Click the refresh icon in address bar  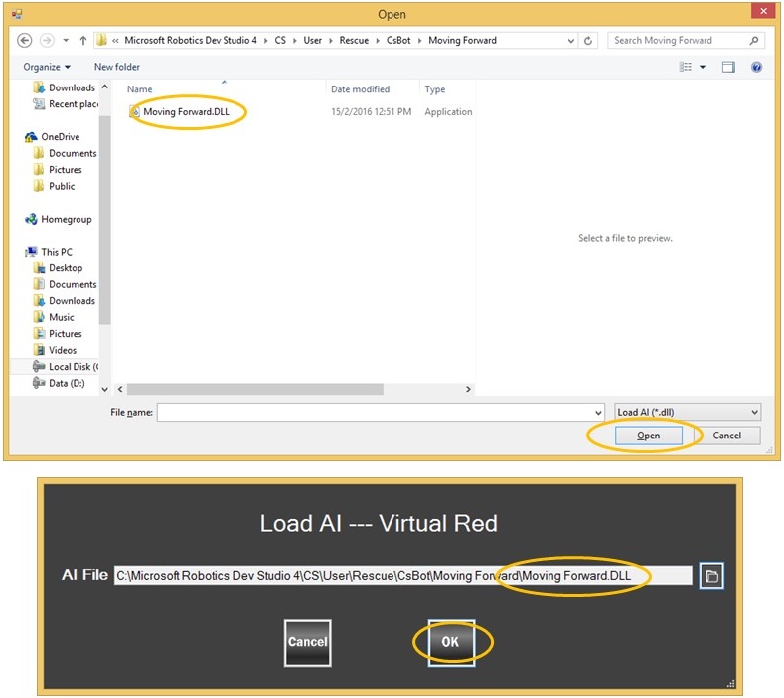point(588,41)
